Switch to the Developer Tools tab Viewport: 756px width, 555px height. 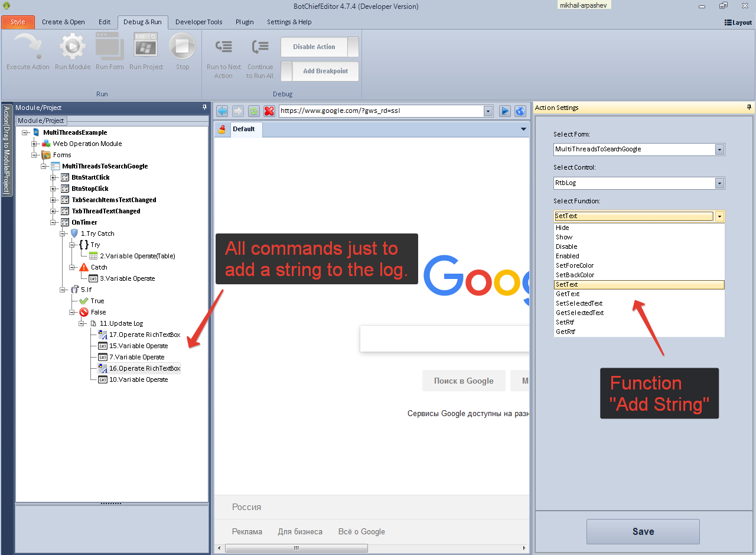[198, 22]
